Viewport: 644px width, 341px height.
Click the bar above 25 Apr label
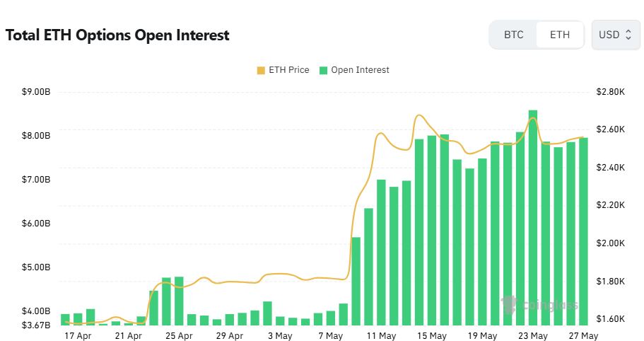pos(179,301)
